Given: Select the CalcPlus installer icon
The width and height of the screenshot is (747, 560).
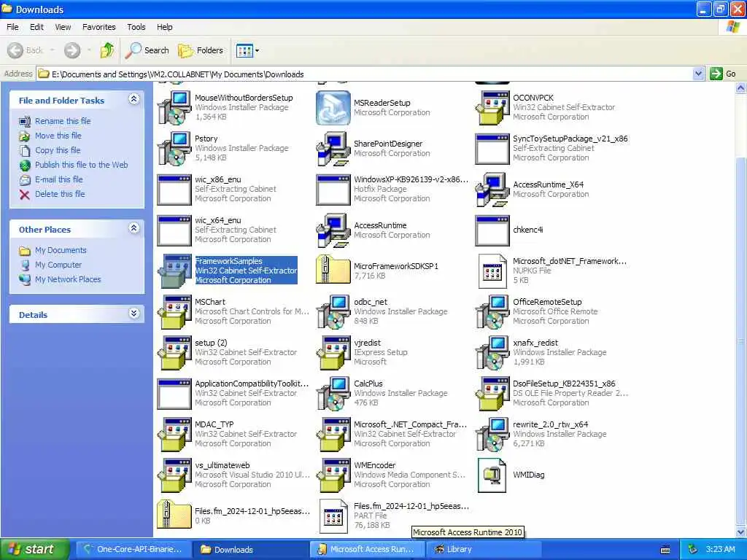Looking at the screenshot, I should pyautogui.click(x=333, y=394).
